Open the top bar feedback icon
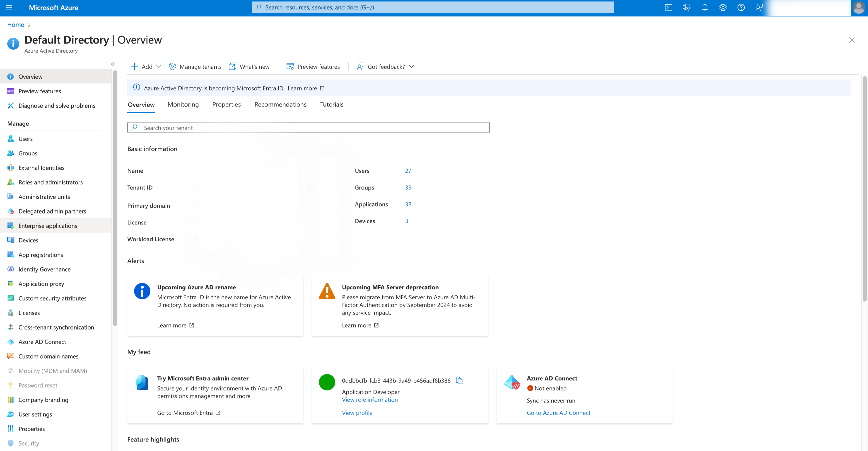This screenshot has width=868, height=451. (x=759, y=7)
